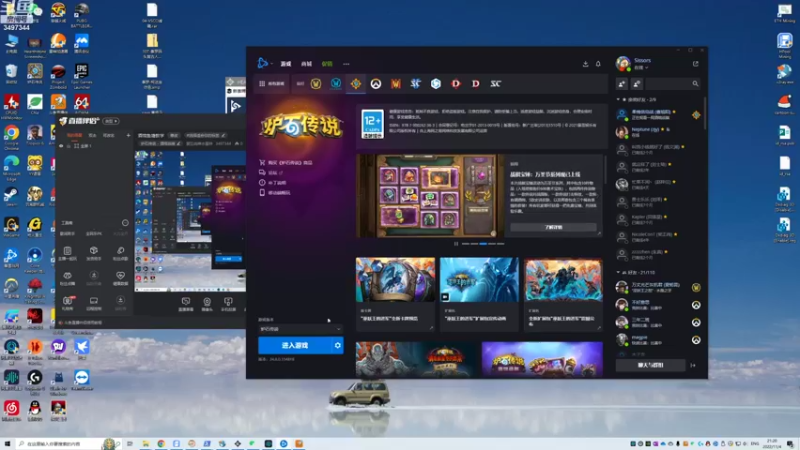Select the StarCraft II game icon

[415, 84]
